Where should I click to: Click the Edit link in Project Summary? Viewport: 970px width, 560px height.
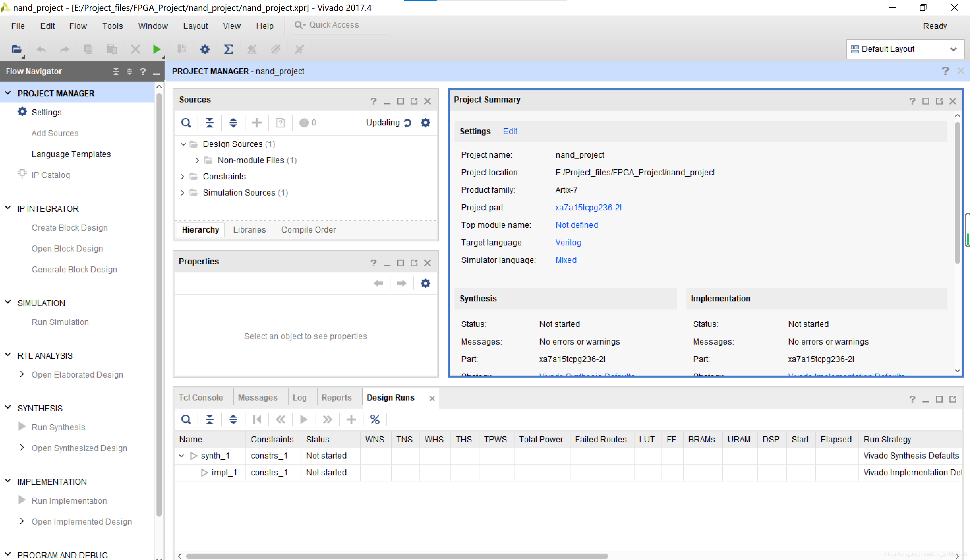[509, 131]
